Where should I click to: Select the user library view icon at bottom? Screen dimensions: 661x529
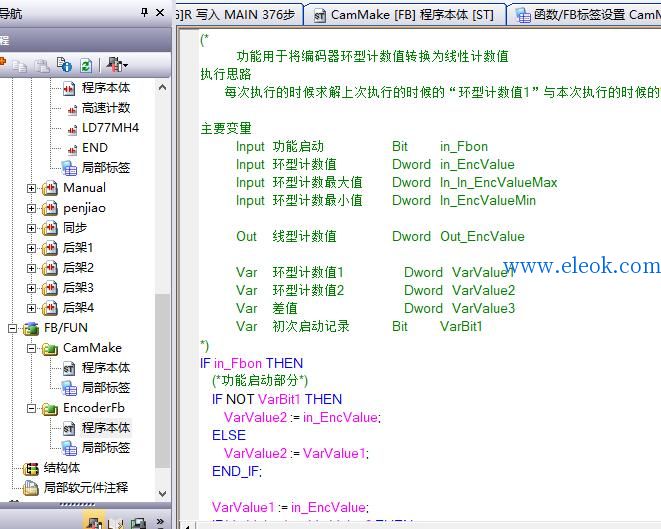pyautogui.click(x=116, y=523)
